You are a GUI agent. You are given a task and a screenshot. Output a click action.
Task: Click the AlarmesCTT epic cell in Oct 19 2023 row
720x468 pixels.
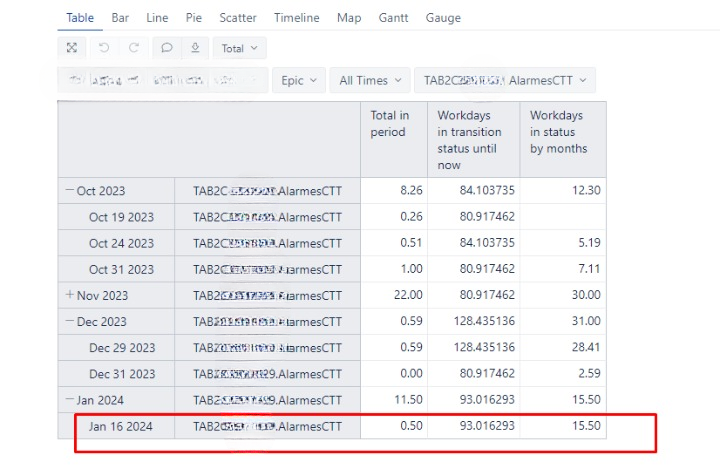[x=267, y=217]
